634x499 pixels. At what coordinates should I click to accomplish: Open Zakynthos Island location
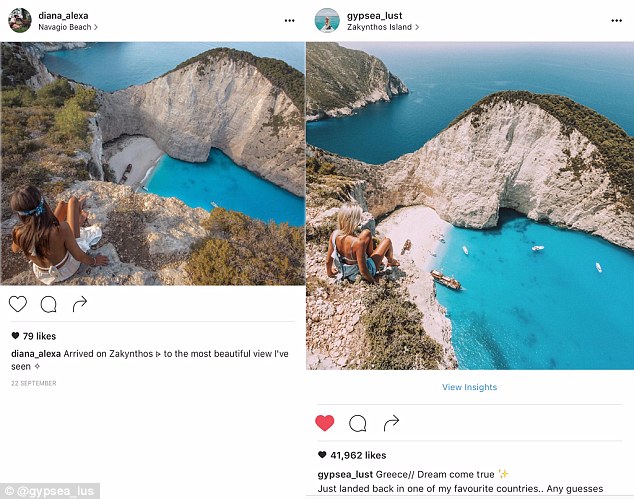click(x=381, y=27)
